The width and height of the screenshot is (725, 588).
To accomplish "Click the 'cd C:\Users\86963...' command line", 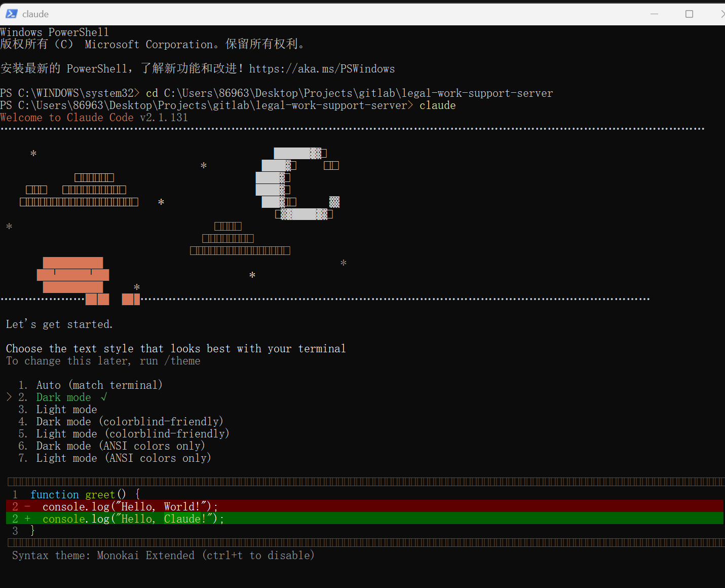I will (350, 93).
